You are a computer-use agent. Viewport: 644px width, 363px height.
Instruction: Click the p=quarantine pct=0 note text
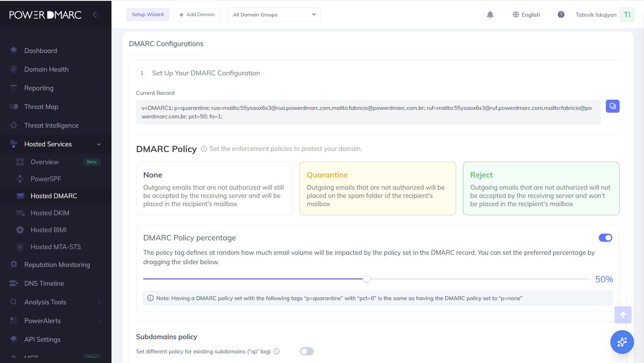pos(339,298)
